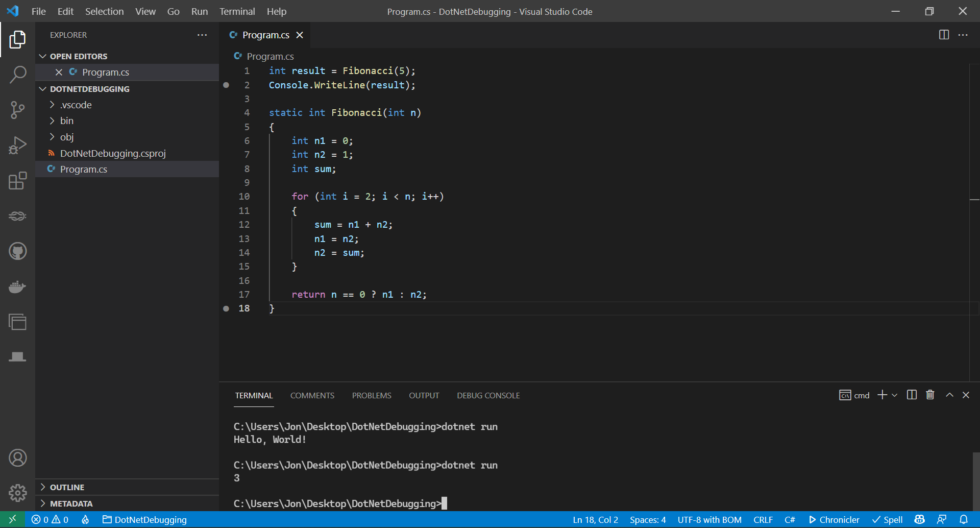Remove the breakpoint on line 18

click(x=226, y=308)
